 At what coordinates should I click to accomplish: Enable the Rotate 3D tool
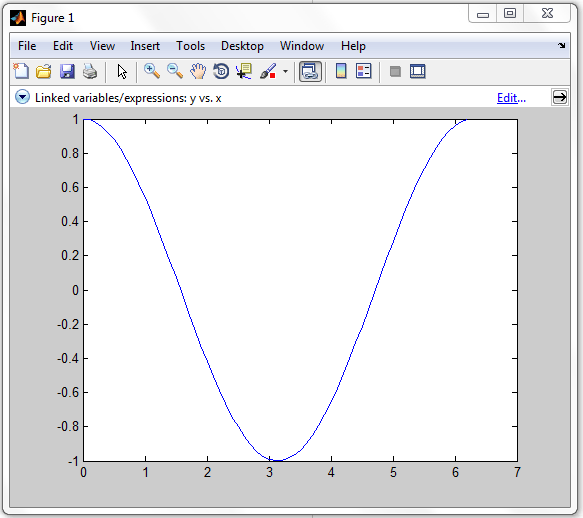tap(221, 71)
